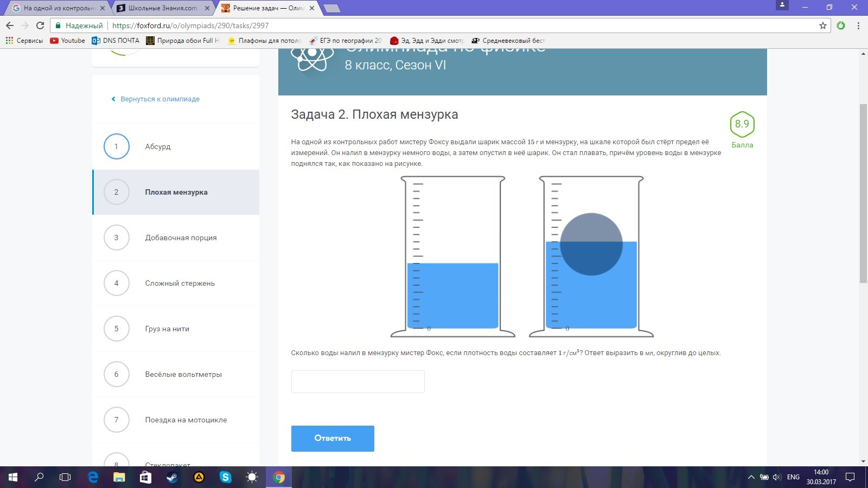The width and height of the screenshot is (868, 488).
Task: Open the yellow triangle app on taskbar
Action: (199, 477)
